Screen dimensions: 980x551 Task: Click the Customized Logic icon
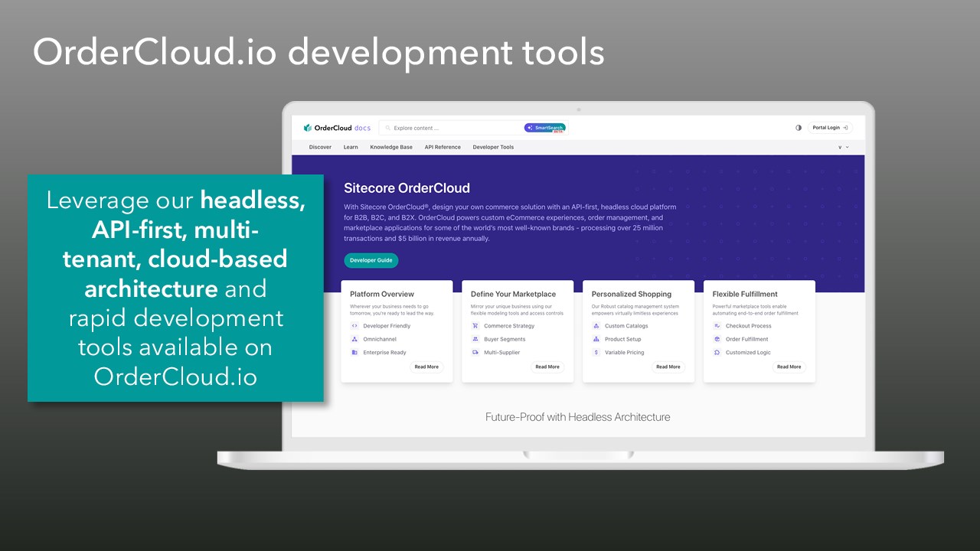717,353
